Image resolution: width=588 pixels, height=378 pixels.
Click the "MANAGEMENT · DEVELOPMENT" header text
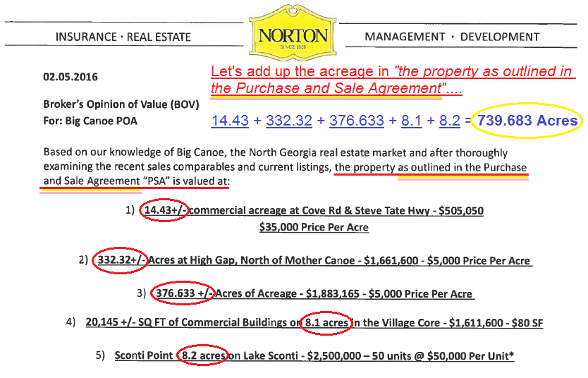[x=452, y=37]
